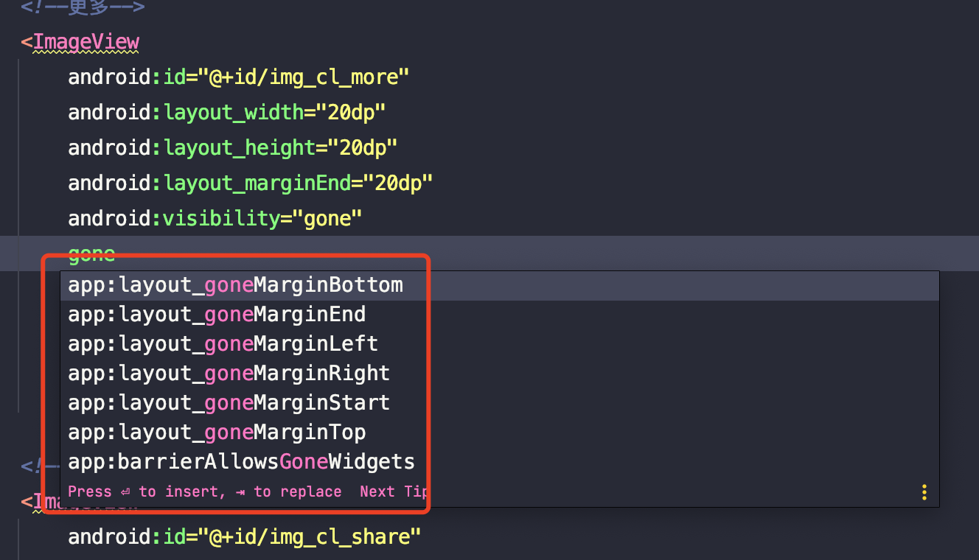Click the layout_marginEnd="20dp" attribute

251,183
